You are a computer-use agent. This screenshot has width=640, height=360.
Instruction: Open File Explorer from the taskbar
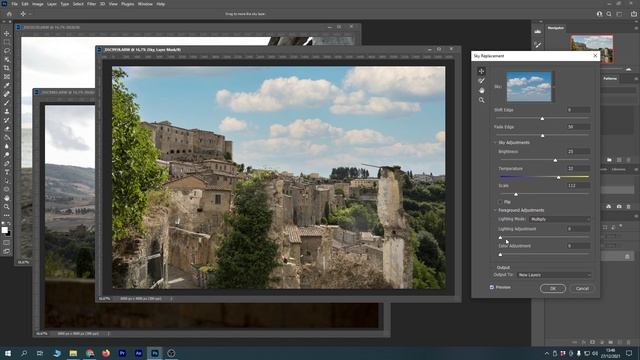[73, 353]
